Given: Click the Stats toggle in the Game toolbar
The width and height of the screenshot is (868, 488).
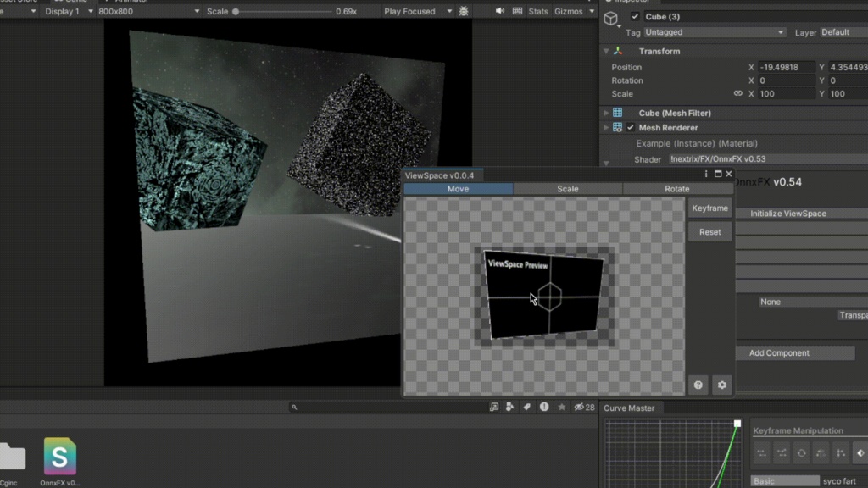Looking at the screenshot, I should pyautogui.click(x=537, y=12).
